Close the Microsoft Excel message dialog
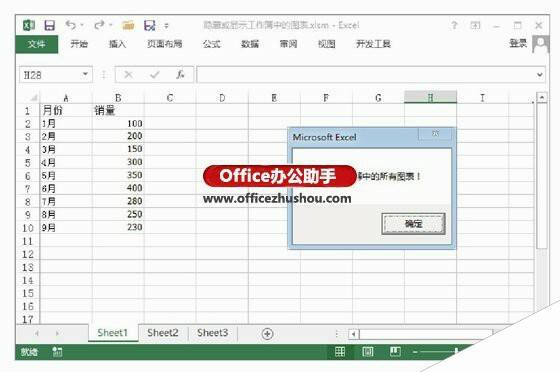This screenshot has height=372, width=560. tap(435, 134)
